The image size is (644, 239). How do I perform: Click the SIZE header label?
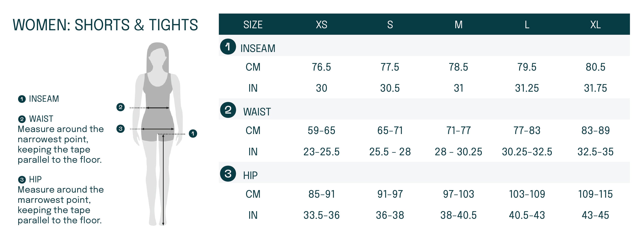253,25
